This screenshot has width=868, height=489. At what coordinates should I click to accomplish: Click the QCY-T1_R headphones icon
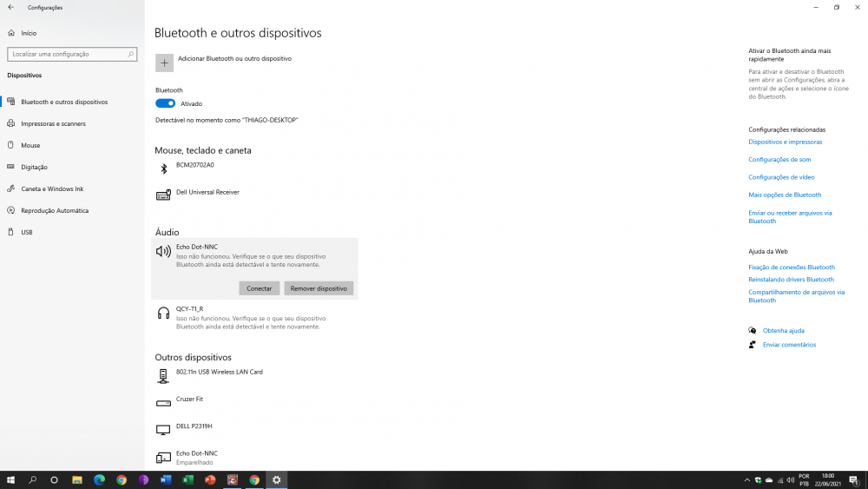coord(163,314)
